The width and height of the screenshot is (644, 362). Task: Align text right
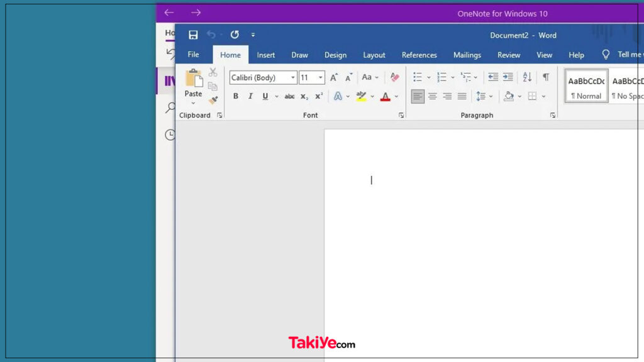(447, 96)
